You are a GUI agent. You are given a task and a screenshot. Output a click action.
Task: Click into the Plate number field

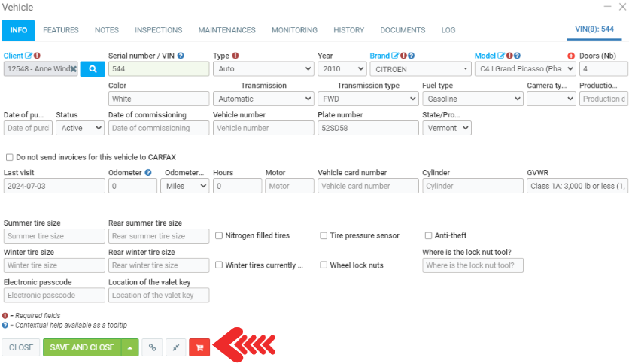[x=367, y=128]
